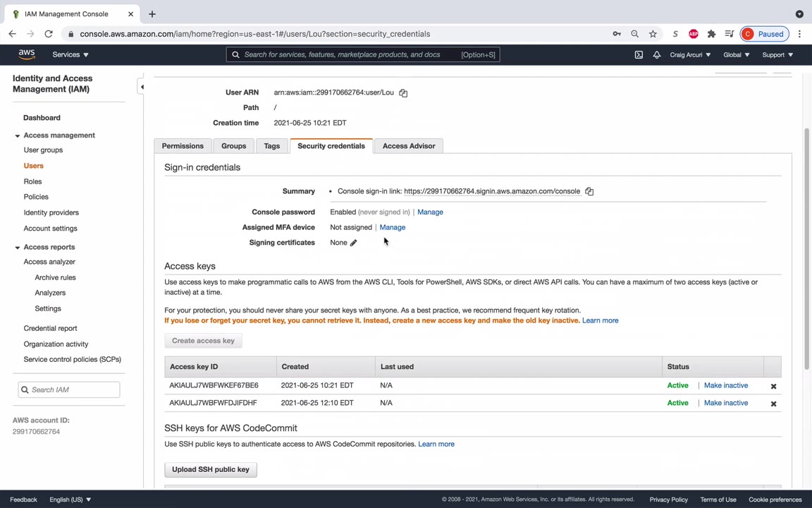
Task: Focus the Search IAM field
Action: [69, 389]
